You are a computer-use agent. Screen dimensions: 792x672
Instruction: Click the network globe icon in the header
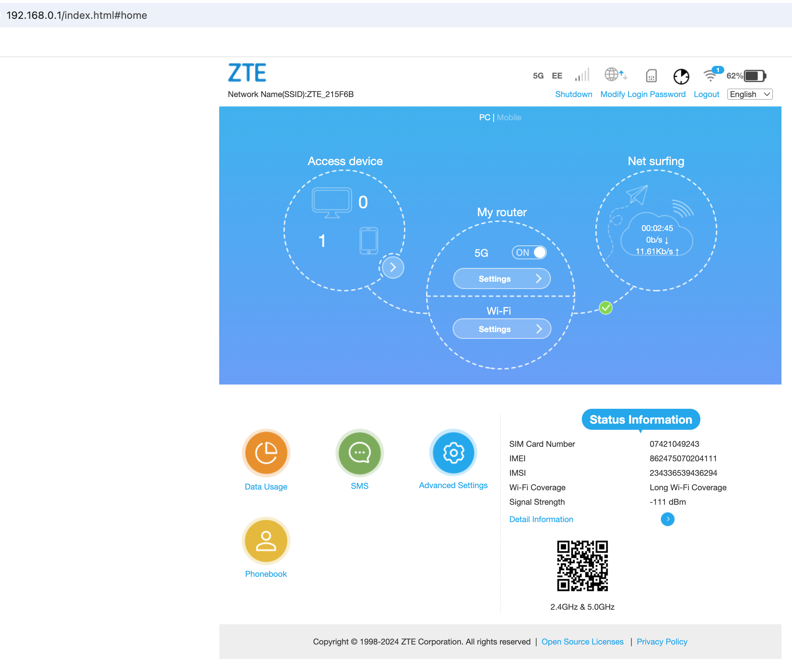coord(614,75)
